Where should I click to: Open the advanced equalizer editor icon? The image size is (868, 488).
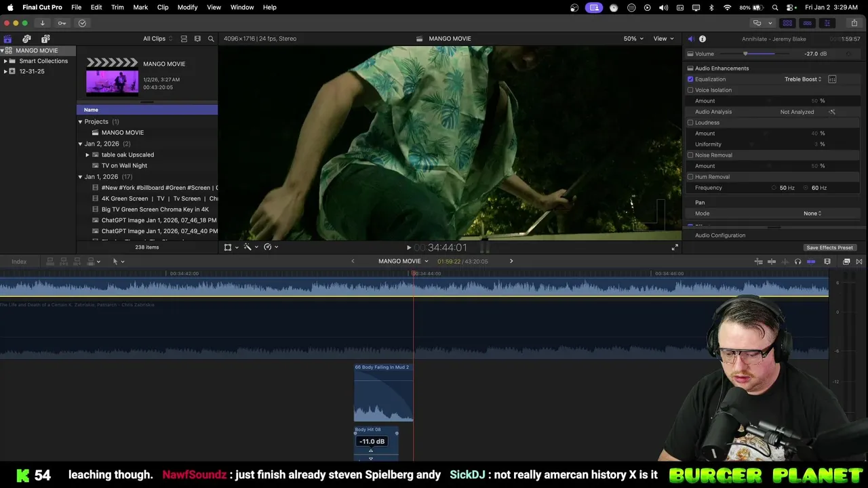point(832,79)
